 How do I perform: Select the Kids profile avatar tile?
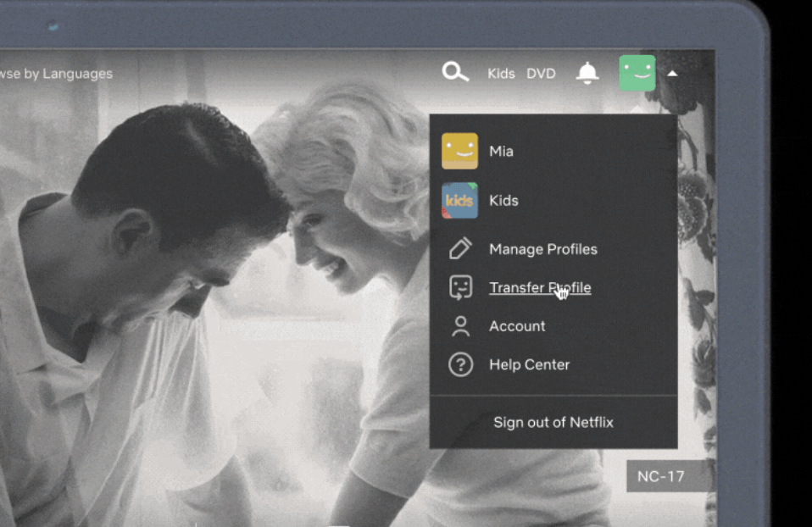(x=460, y=200)
